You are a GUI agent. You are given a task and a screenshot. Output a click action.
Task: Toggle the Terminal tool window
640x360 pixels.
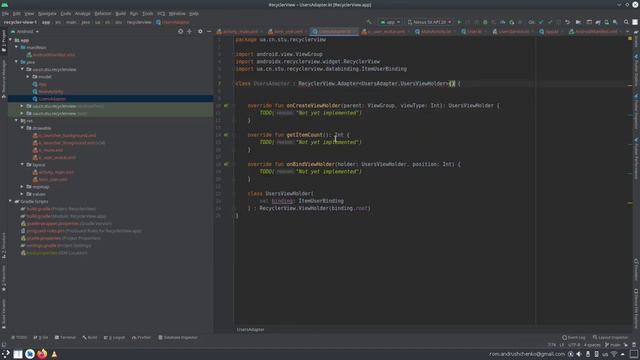65,338
